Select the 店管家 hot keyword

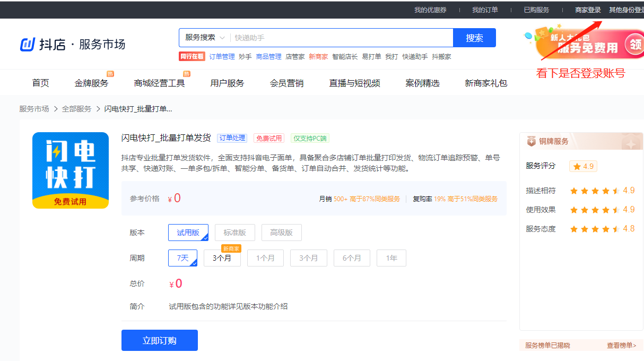tap(295, 56)
